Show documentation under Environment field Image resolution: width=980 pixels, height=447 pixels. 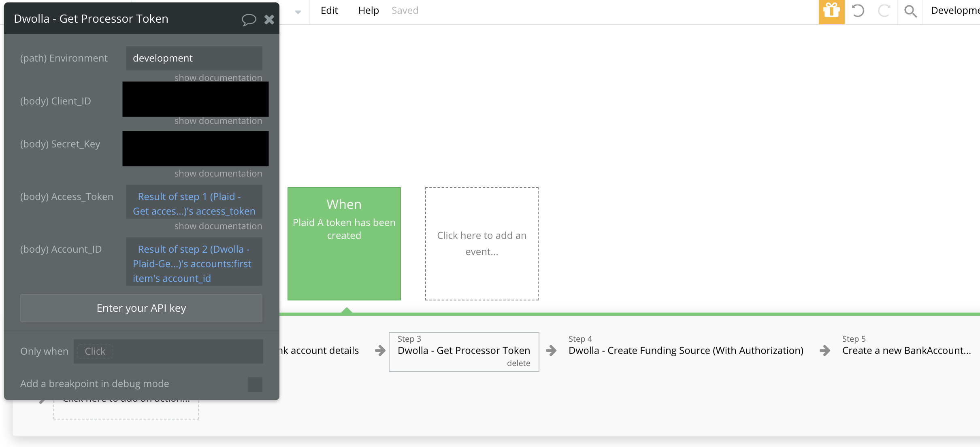[x=218, y=78]
